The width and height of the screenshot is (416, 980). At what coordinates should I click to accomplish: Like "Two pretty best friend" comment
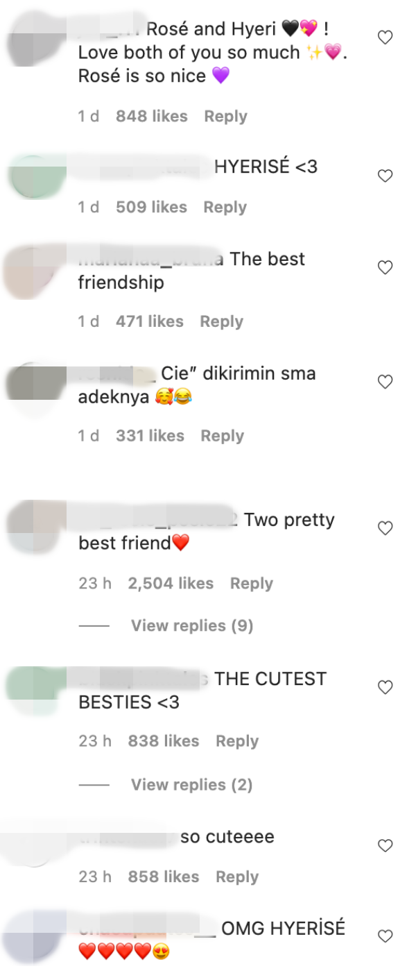pos(385,529)
